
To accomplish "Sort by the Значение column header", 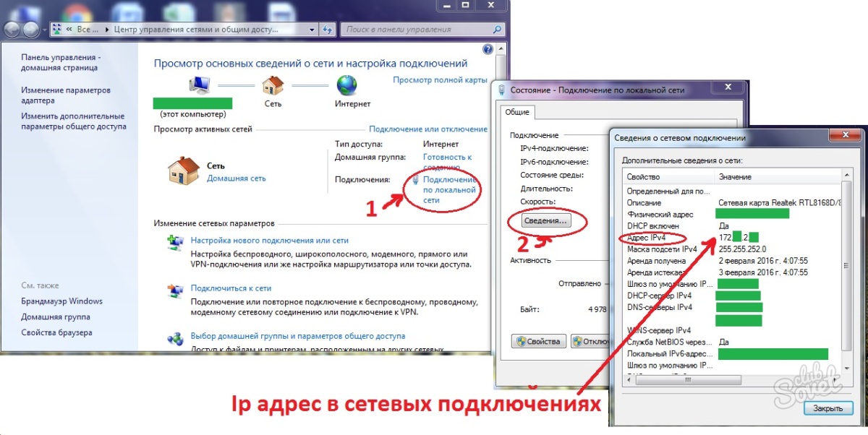I will (778, 177).
